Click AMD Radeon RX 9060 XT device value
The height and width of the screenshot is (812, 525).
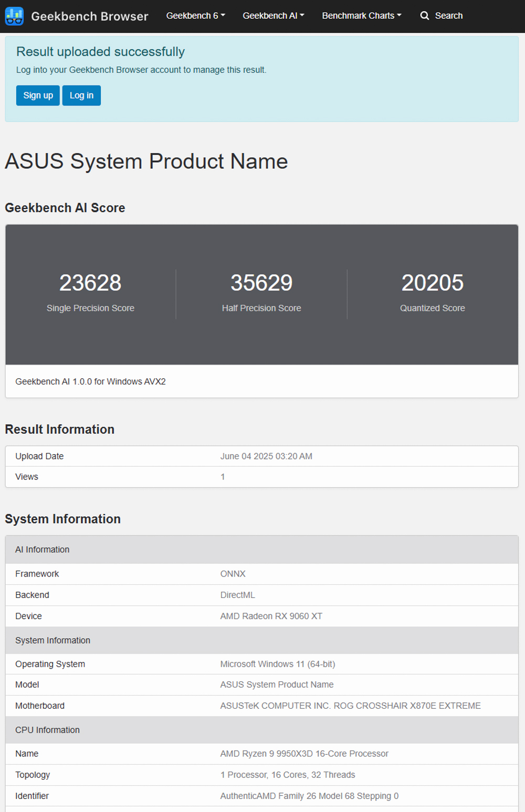[x=271, y=616]
